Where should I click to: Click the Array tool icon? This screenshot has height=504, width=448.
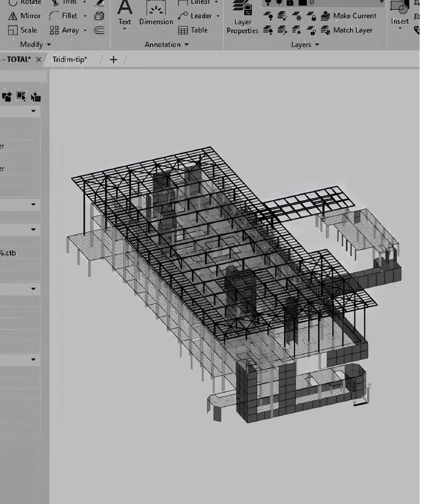point(54,30)
